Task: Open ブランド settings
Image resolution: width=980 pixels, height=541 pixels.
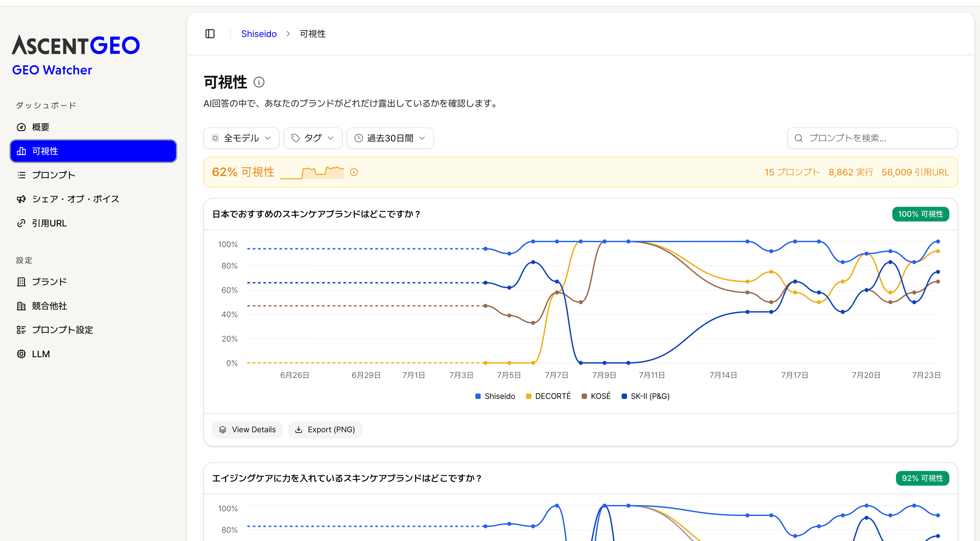Action: 93,282
